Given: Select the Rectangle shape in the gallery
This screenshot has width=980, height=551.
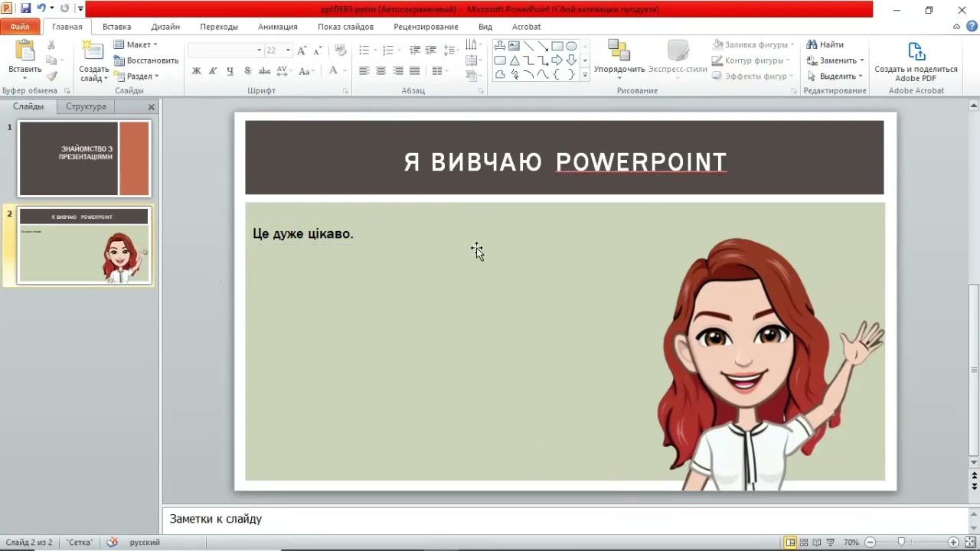Looking at the screenshot, I should (x=557, y=46).
